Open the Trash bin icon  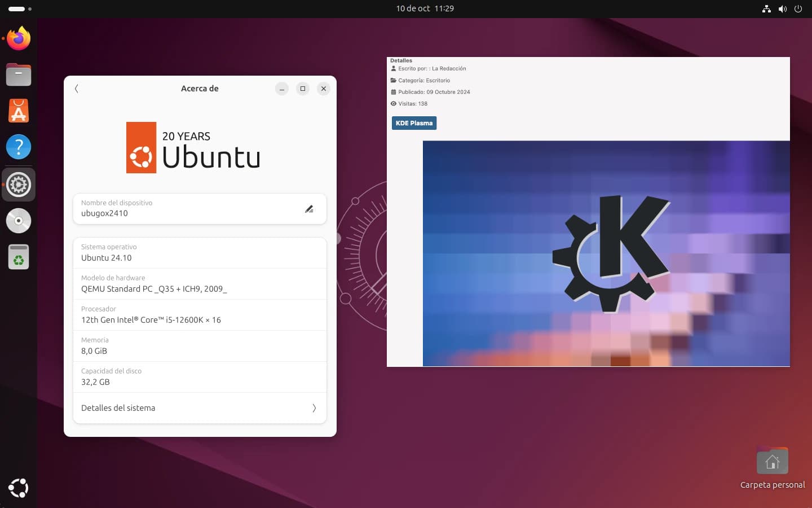pyautogui.click(x=19, y=257)
